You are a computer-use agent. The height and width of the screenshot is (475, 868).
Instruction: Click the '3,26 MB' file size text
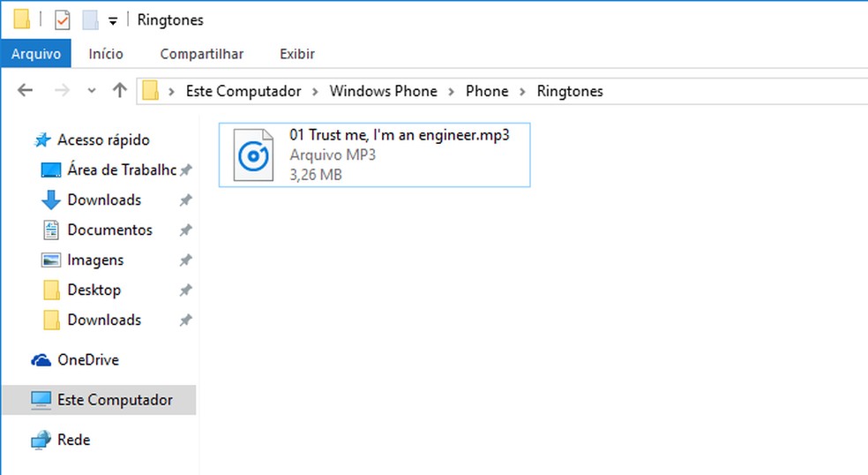point(316,175)
